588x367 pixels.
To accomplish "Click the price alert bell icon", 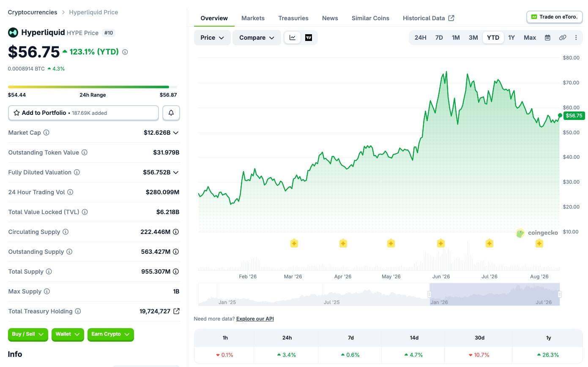I will 171,113.
